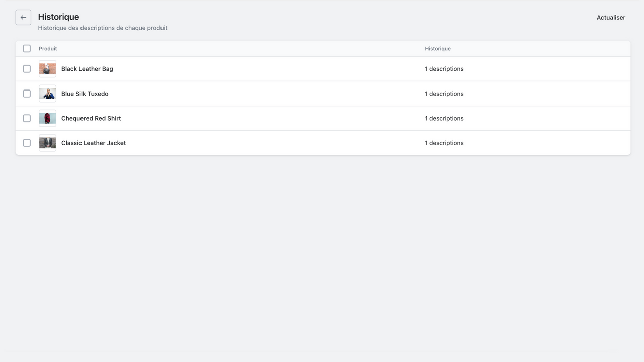644x362 pixels.
Task: Open the Black Leather Bag thumbnail
Action: click(x=47, y=69)
